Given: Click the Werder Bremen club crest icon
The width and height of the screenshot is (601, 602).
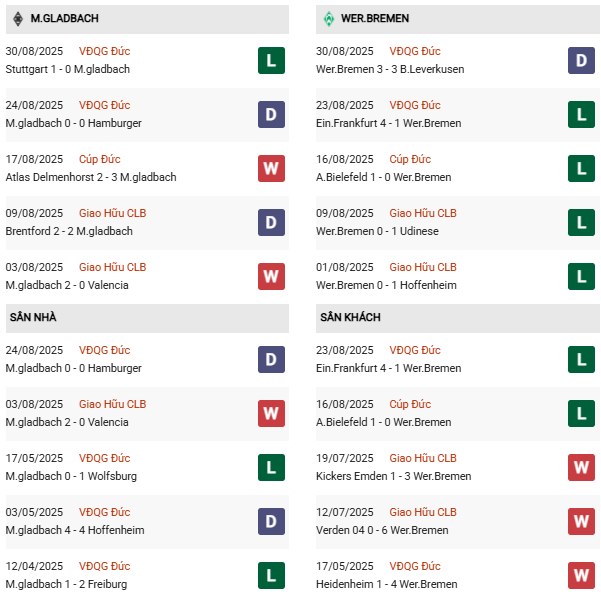Looking at the screenshot, I should (x=328, y=18).
